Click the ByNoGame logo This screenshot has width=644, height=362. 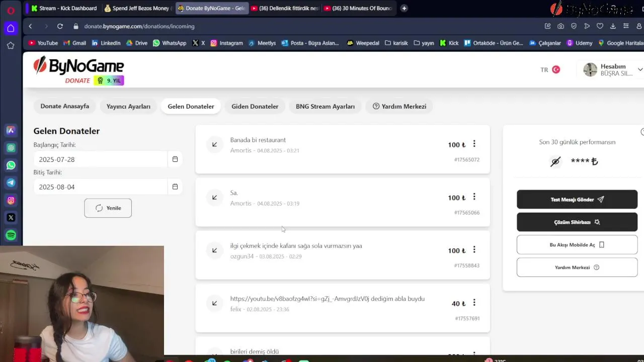point(78,66)
